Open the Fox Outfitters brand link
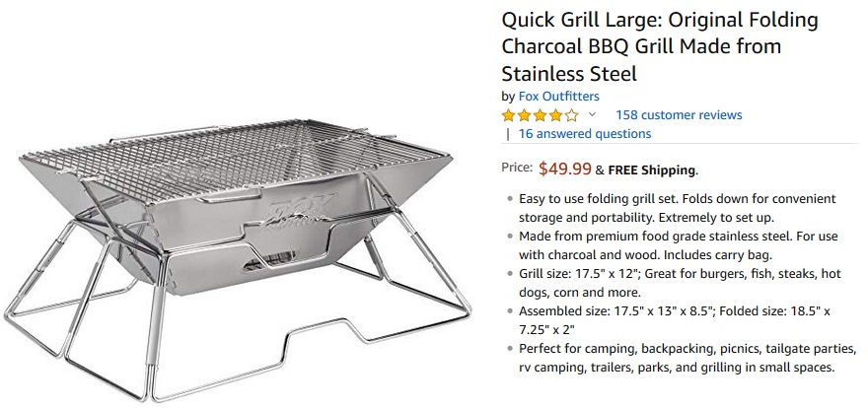 558,96
